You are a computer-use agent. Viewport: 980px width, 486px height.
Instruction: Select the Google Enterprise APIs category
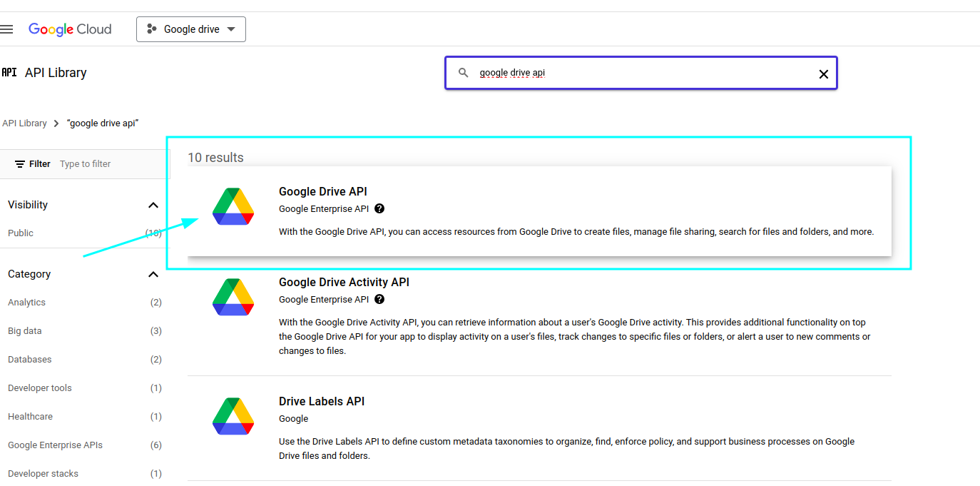pos(56,445)
